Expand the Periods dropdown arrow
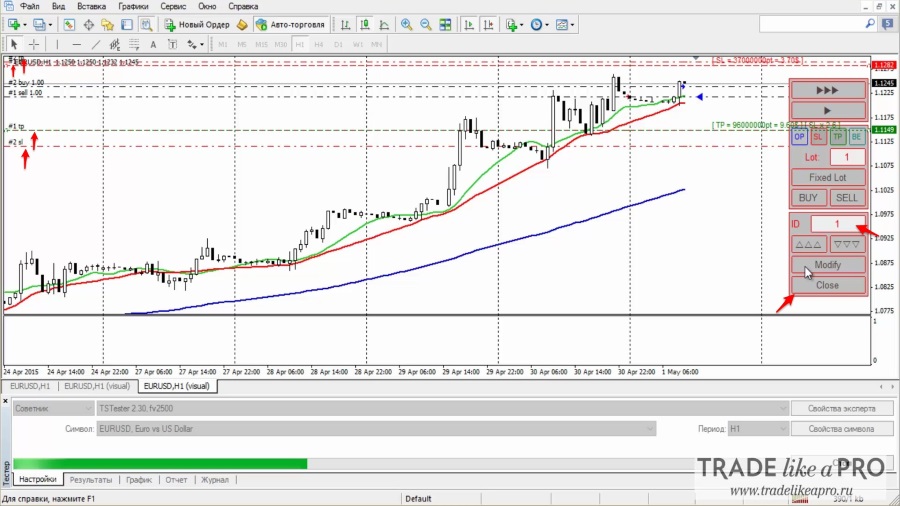900x506 pixels. pyautogui.click(x=547, y=25)
